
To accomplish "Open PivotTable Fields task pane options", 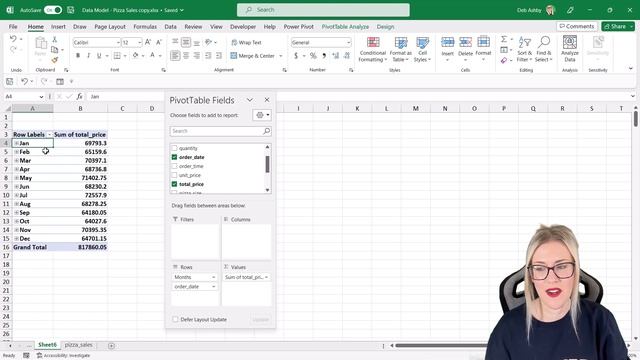I will 249,100.
